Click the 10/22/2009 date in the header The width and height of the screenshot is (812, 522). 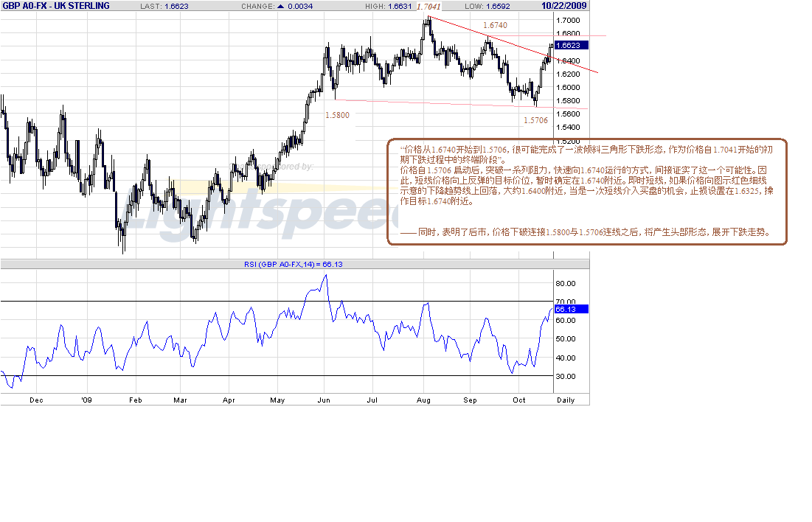(564, 6)
